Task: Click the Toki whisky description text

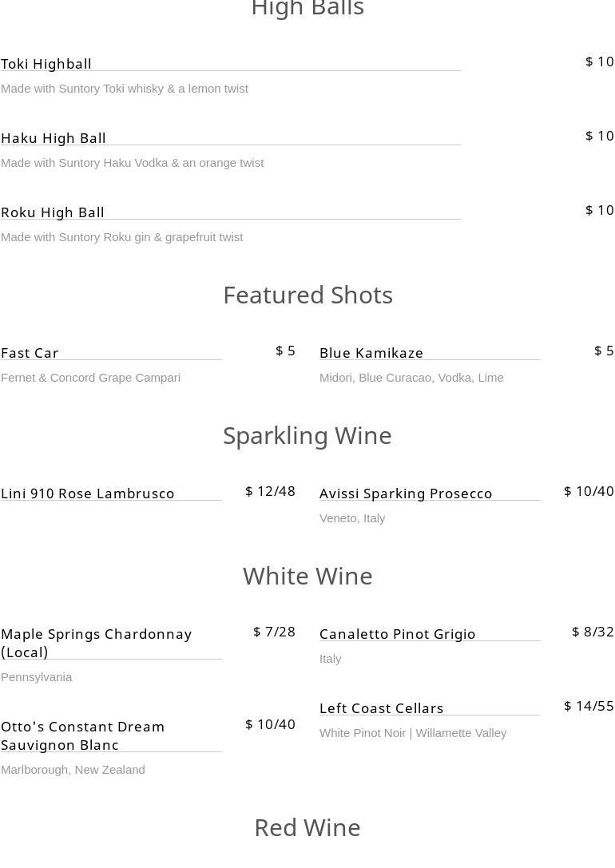Action: 125,89
